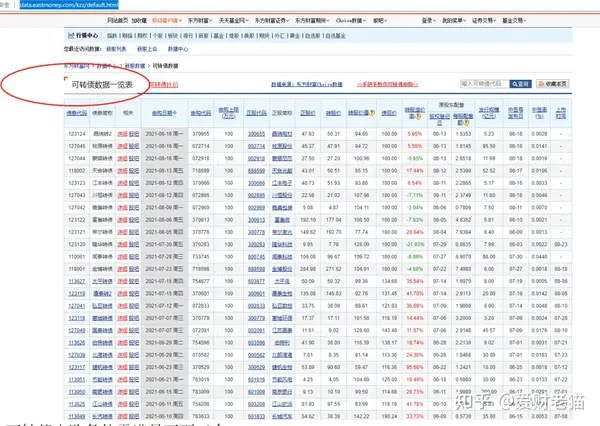Open 新股 in the 行情中心 nav bar

(x=204, y=36)
